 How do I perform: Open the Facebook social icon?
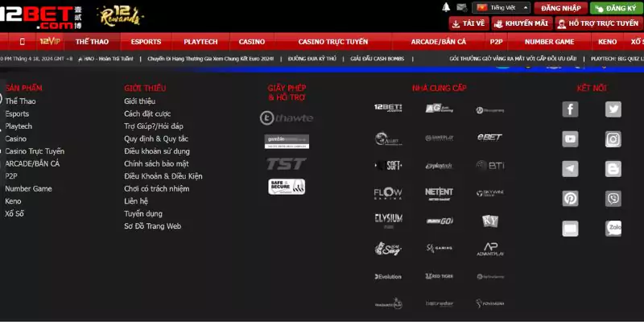pyautogui.click(x=570, y=109)
